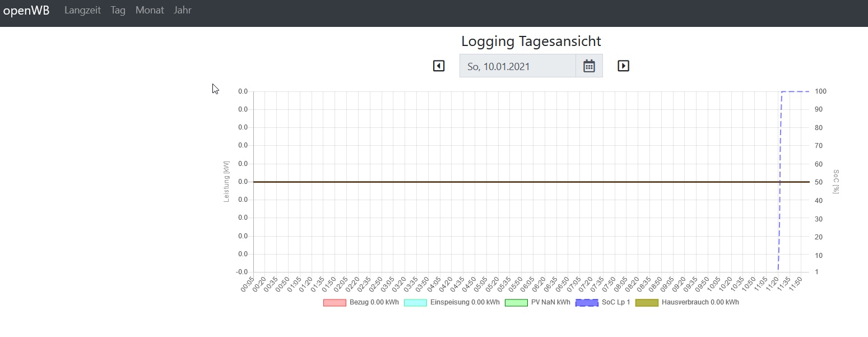Select the Jahr menu item
The height and width of the screenshot is (337, 868).
(x=183, y=10)
